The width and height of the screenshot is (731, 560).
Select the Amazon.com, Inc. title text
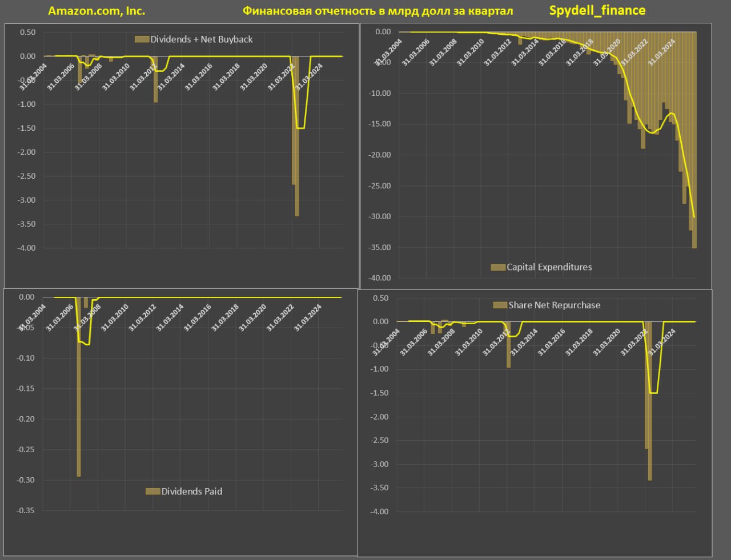click(x=97, y=11)
